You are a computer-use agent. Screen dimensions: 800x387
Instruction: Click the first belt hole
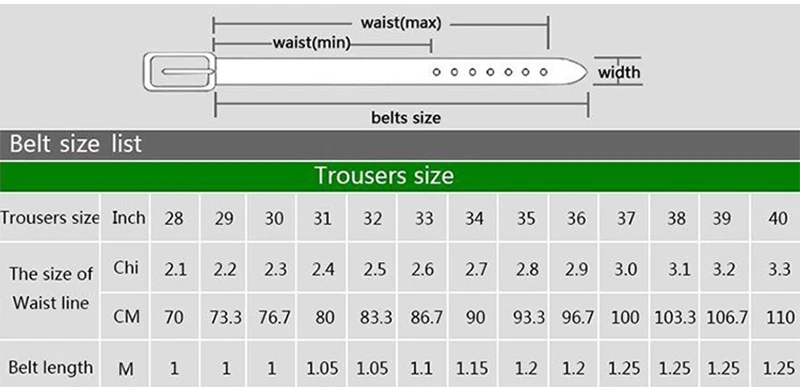click(436, 72)
